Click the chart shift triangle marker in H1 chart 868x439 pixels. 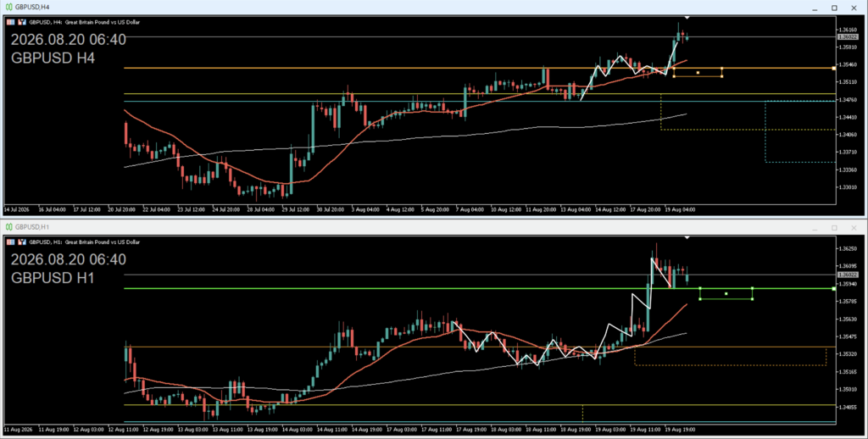pos(687,237)
